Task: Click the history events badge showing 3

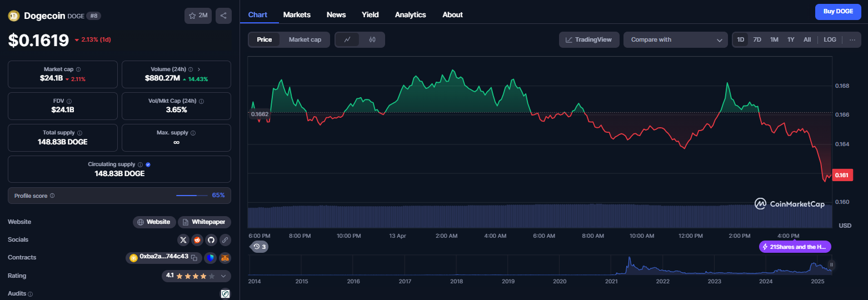Action: 259,247
